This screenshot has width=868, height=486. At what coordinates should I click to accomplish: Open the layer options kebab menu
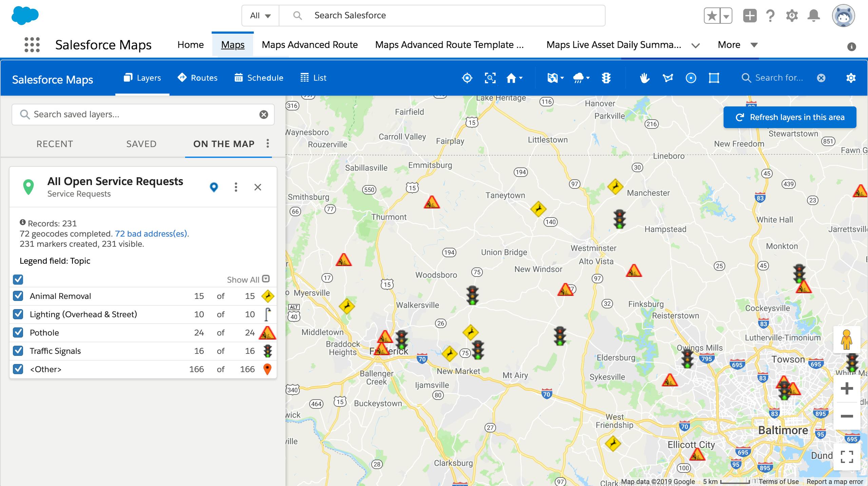[236, 186]
